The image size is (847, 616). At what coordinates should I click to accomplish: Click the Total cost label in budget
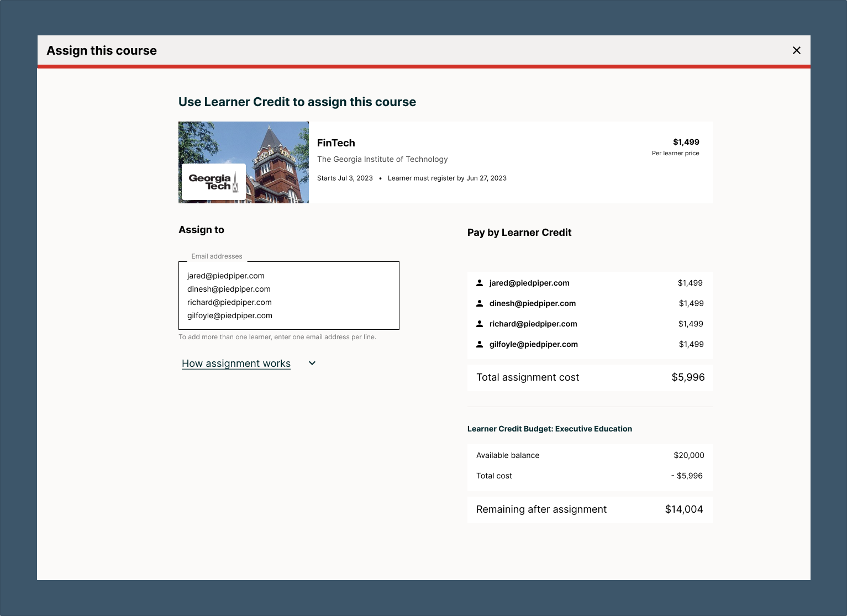494,476
